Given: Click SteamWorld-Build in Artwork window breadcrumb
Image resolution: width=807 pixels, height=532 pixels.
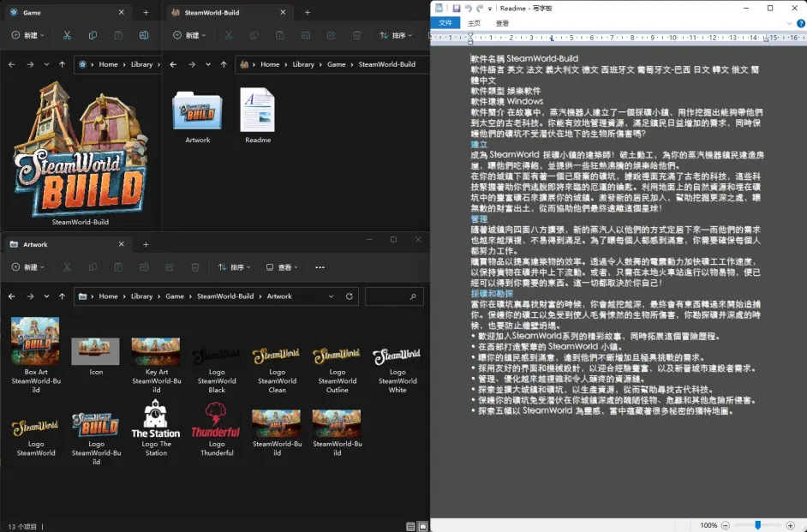Looking at the screenshot, I should coord(225,296).
